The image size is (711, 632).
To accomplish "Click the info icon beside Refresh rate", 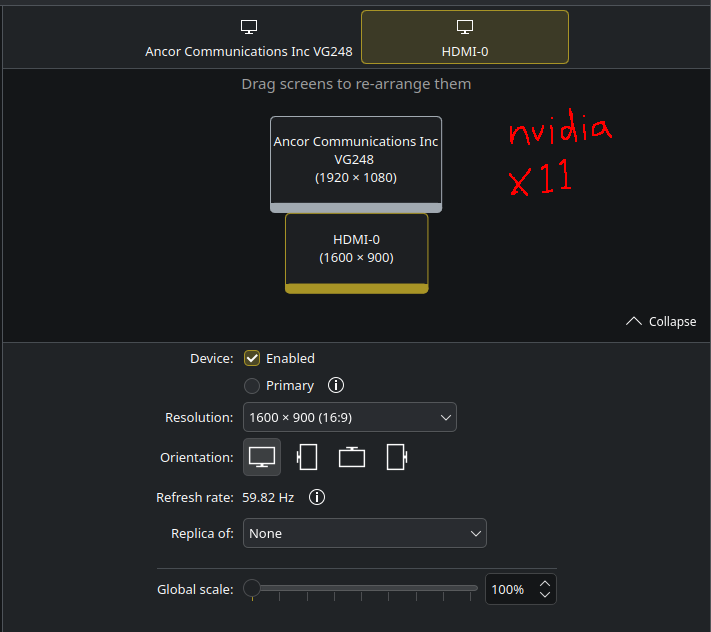I will pos(317,497).
